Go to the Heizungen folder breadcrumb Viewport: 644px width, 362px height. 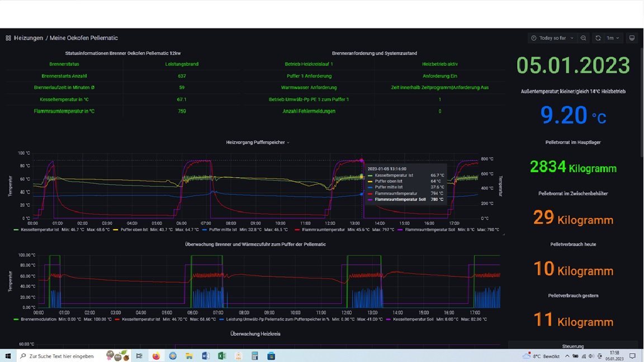(x=29, y=38)
